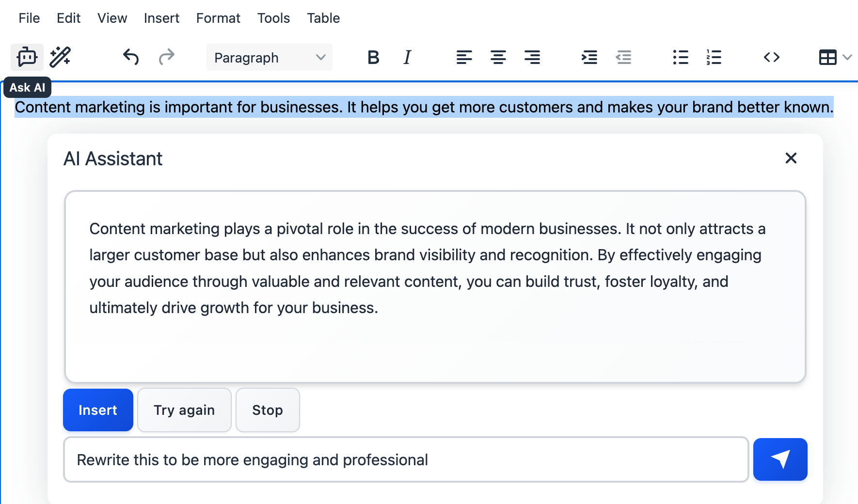Align text to the right
Screen dimensions: 858x504
(532, 57)
